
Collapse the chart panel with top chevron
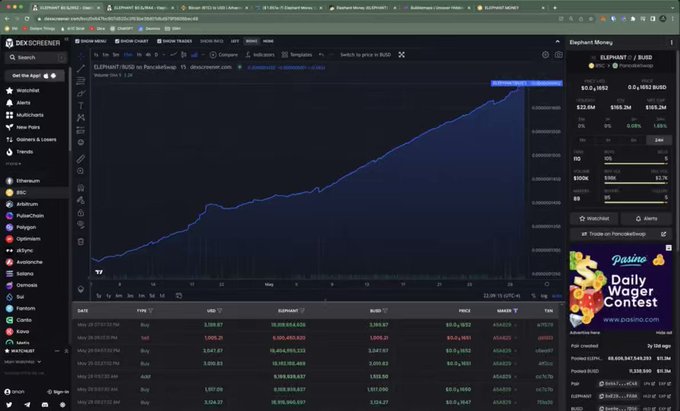coord(557,41)
